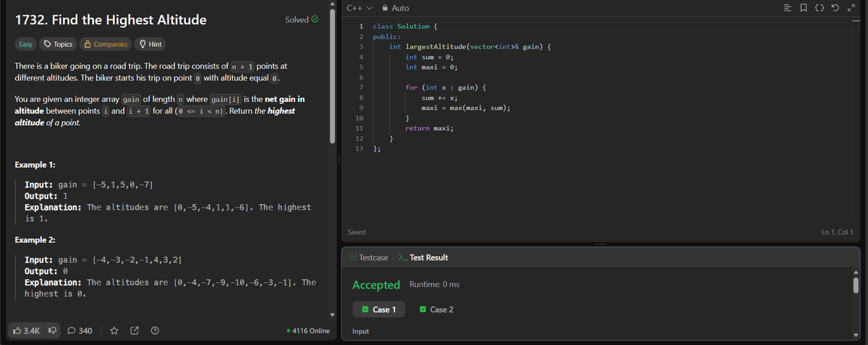Click code line 'maxi = max(maxi, sum);'

466,107
